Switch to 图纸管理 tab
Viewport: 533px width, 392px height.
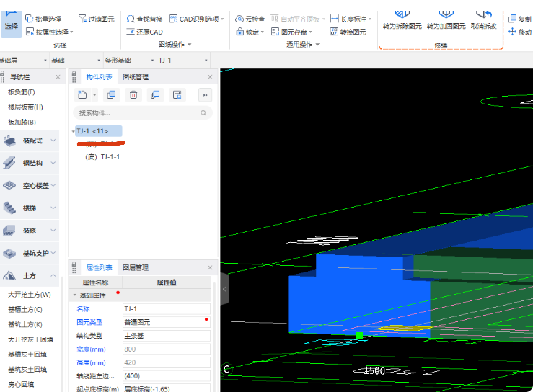(x=136, y=77)
